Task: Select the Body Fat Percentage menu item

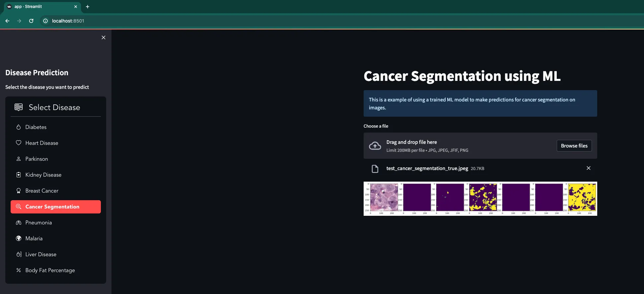Action: click(56, 270)
